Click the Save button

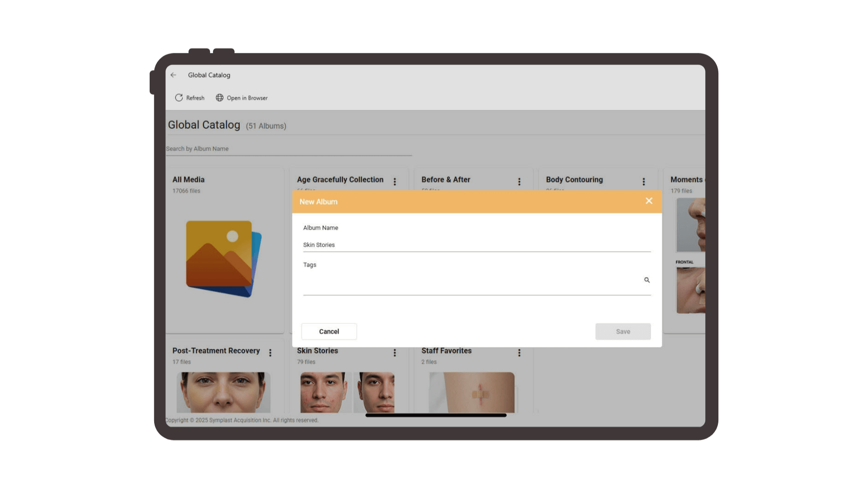(623, 331)
